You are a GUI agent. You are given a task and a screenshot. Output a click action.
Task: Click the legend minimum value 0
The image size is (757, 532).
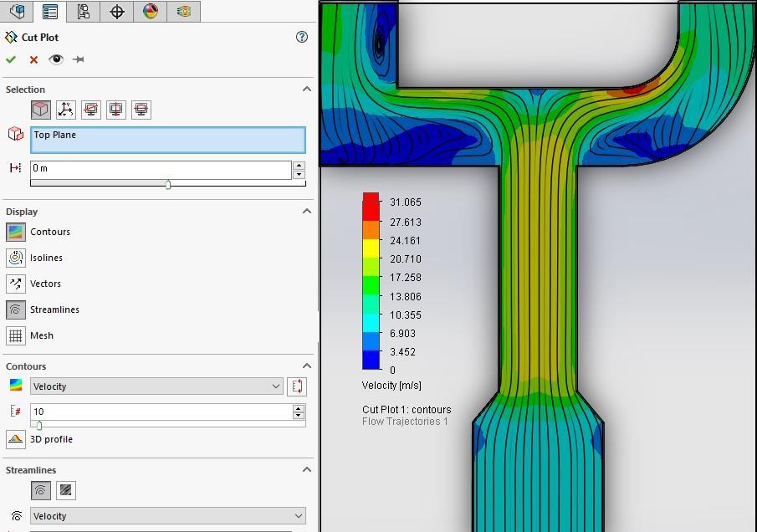click(x=392, y=371)
